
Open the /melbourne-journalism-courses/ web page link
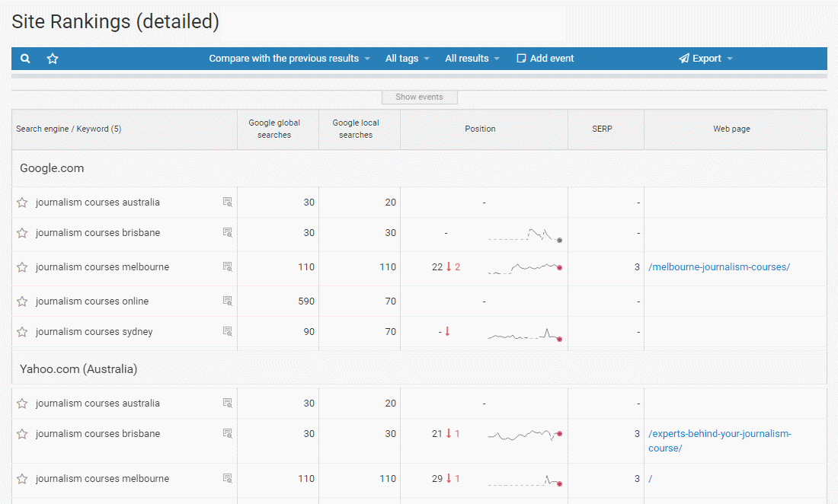click(718, 267)
